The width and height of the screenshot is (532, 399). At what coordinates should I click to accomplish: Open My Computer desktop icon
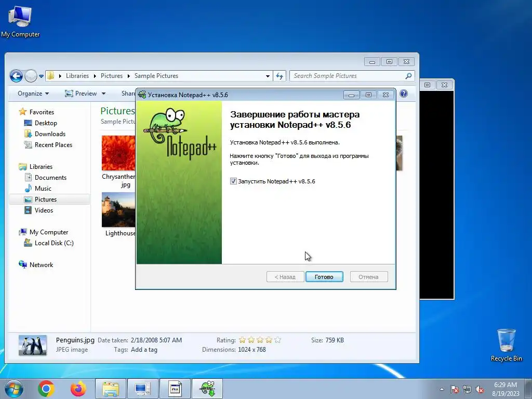(20, 22)
